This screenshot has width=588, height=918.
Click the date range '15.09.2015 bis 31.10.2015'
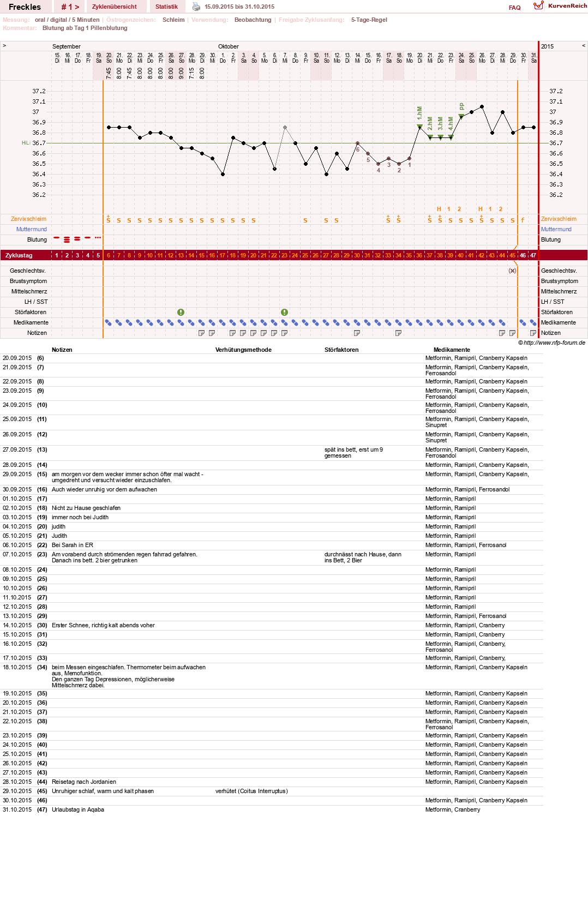click(239, 7)
